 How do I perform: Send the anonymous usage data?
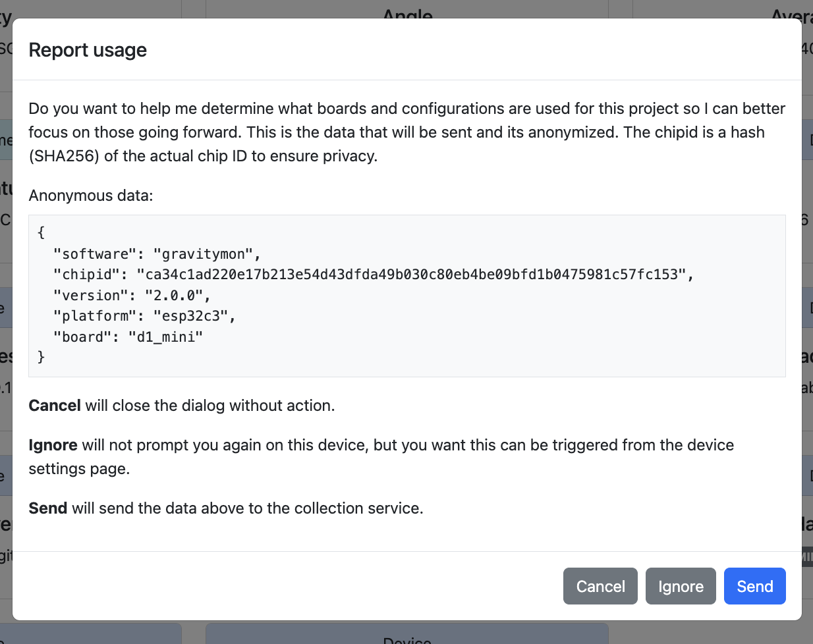pyautogui.click(x=754, y=586)
